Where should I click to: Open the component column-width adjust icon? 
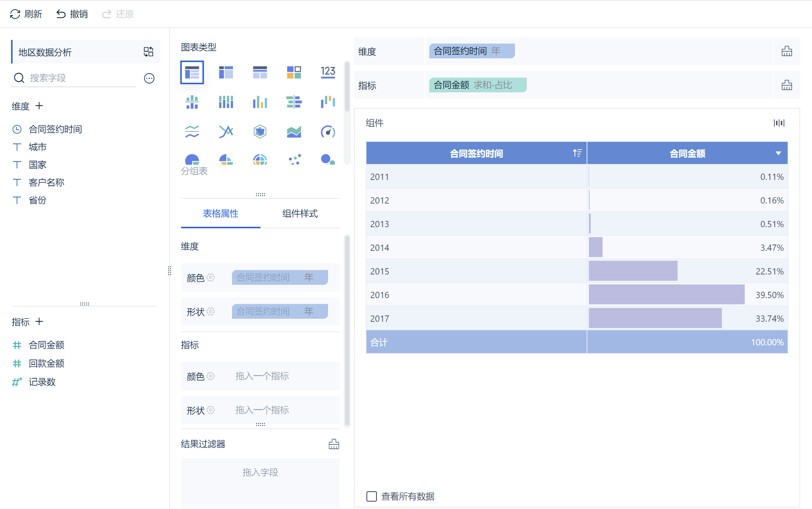(x=779, y=123)
